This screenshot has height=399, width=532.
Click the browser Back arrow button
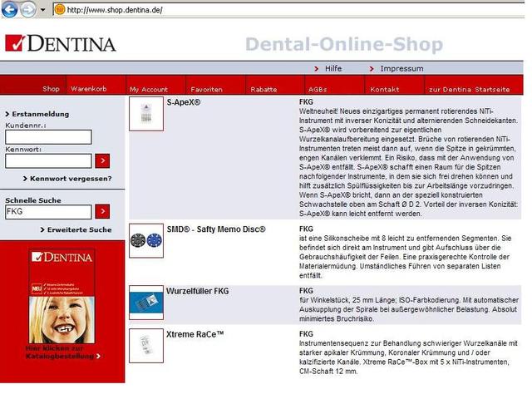coord(9,9)
